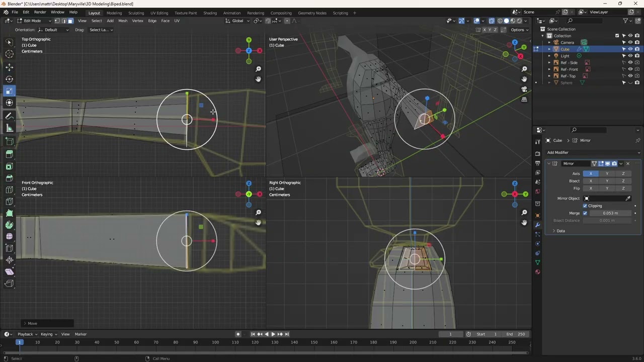Viewport: 644px width, 362px height.
Task: Open the Drag Select La... dropdown
Action: (101, 30)
